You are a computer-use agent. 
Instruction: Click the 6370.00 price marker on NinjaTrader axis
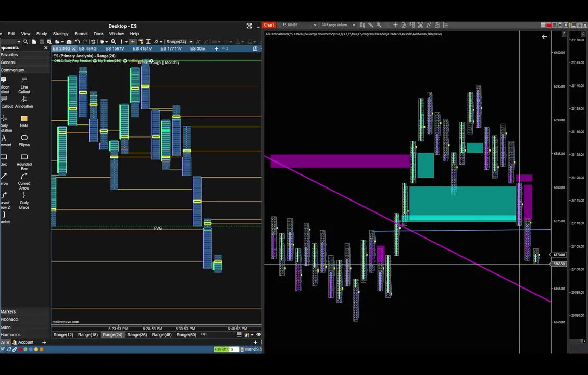point(559,255)
